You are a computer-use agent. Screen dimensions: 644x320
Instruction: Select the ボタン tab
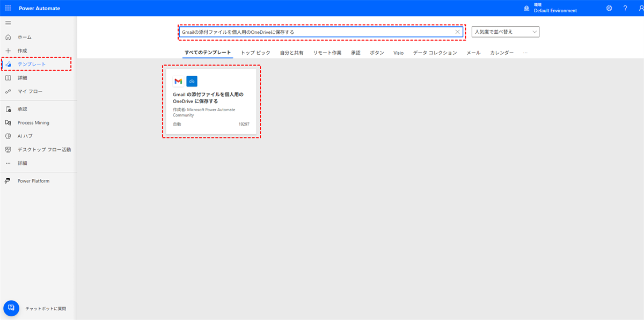(377, 53)
